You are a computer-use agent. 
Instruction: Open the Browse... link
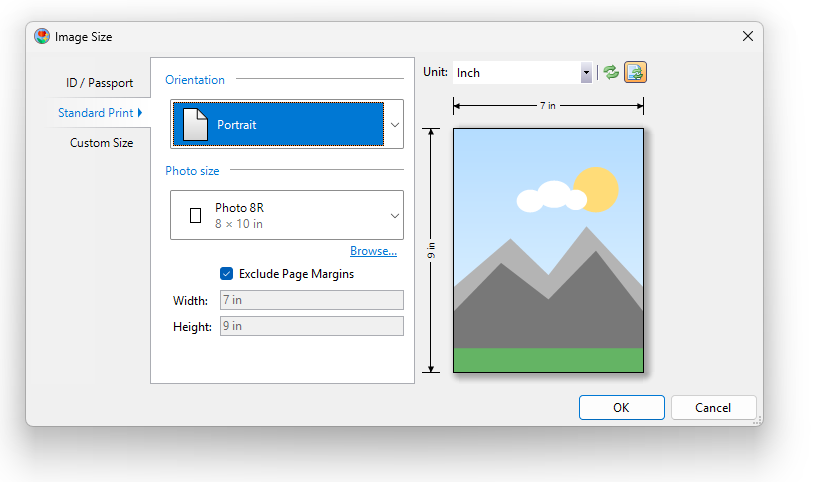point(373,251)
